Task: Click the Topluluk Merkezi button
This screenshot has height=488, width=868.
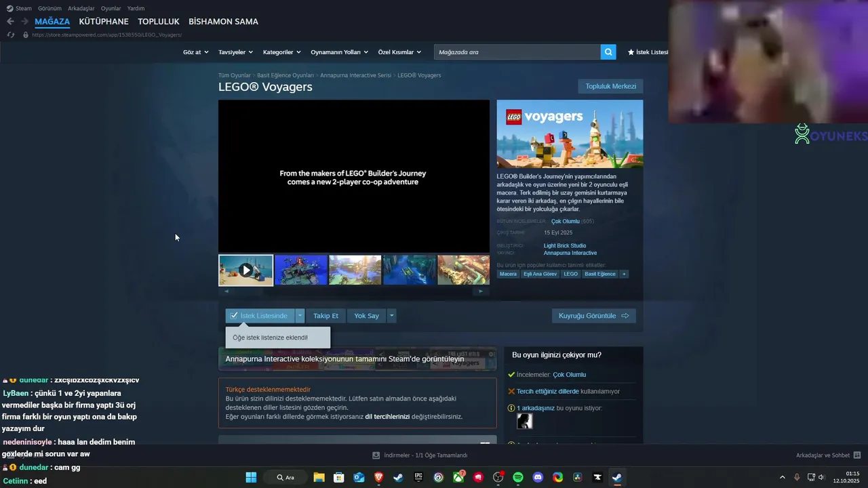Action: (610, 86)
